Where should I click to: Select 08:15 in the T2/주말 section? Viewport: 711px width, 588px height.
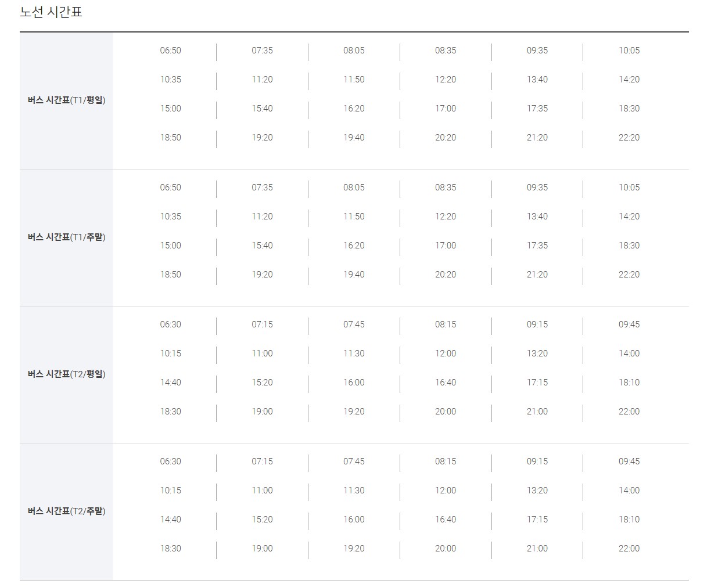pyautogui.click(x=446, y=461)
